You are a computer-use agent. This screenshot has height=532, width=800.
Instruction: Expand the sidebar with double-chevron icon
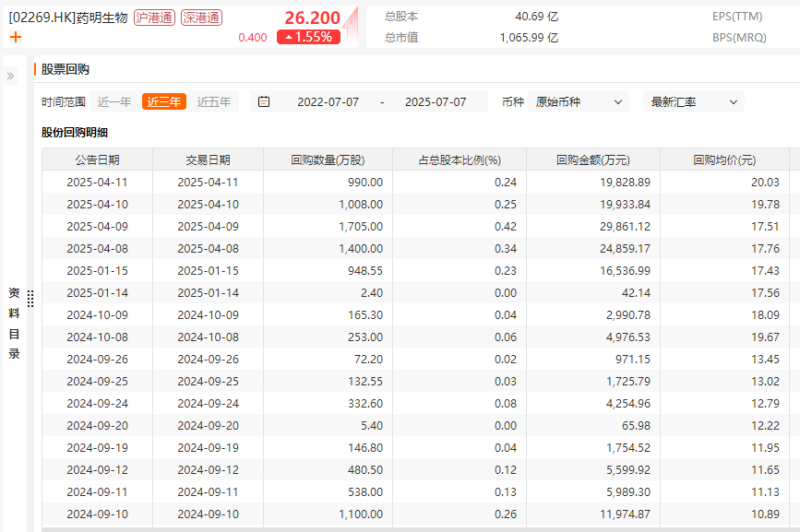pyautogui.click(x=10, y=77)
